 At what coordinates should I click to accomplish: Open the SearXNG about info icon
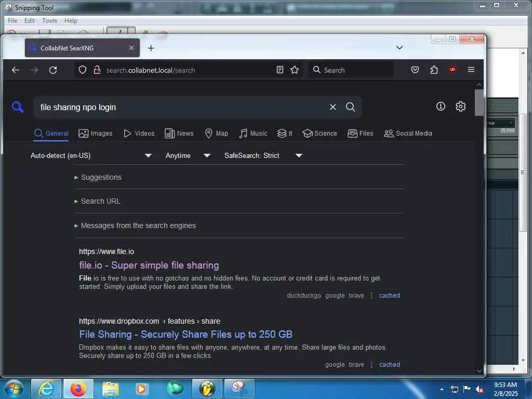pos(441,107)
